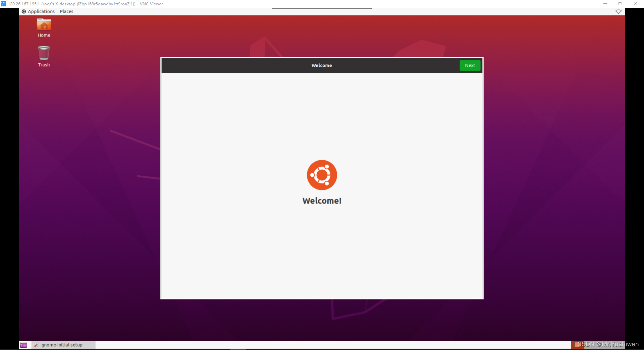Click the green Next button

470,65
